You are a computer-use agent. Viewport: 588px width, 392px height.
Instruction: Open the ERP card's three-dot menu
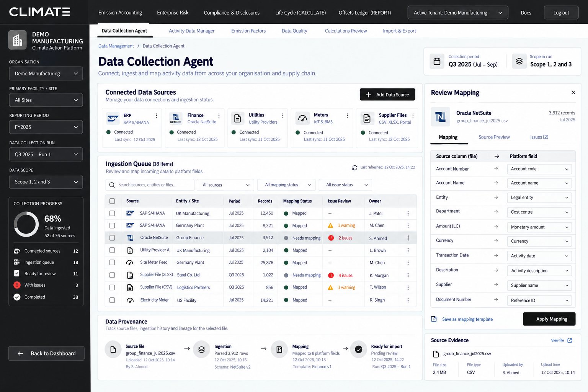[156, 116]
